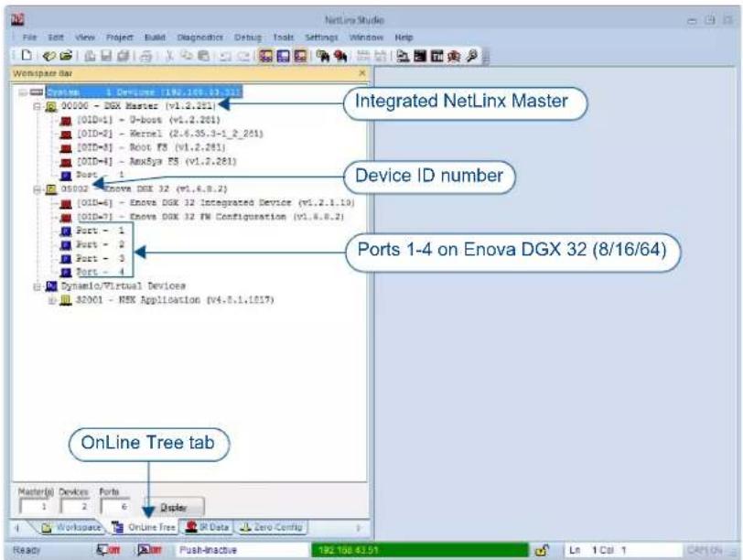Click the red notifications status bar icon
This screenshot has height=560, width=743.
[x=108, y=550]
